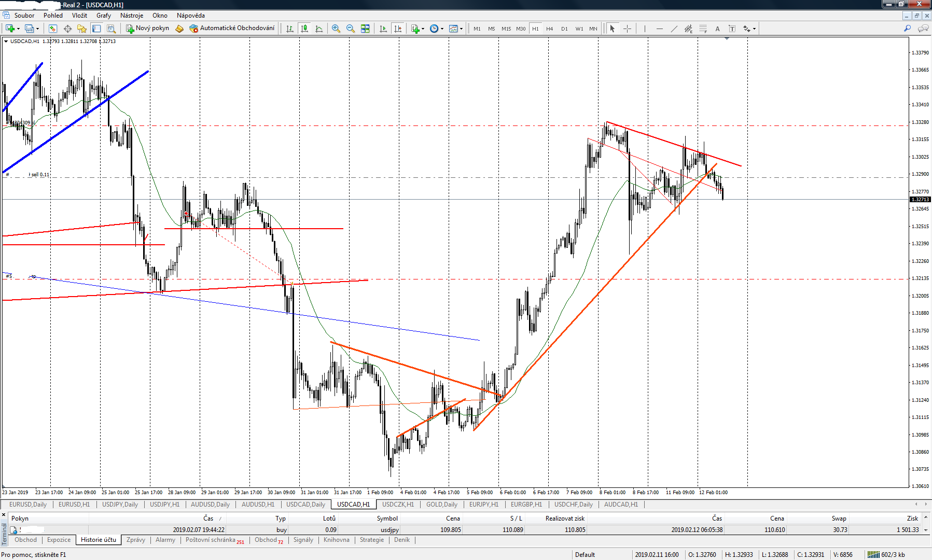Toggle chart shift

coord(398,29)
